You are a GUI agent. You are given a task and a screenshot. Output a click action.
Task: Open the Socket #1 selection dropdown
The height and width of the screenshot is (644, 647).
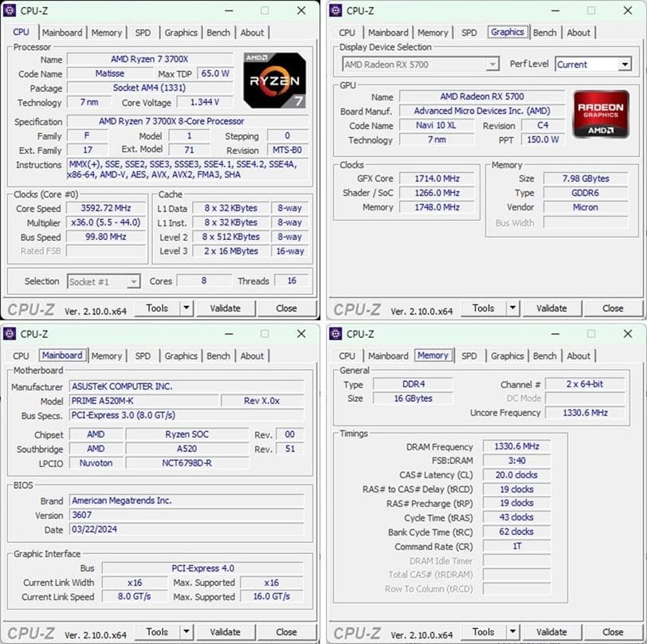coord(104,281)
